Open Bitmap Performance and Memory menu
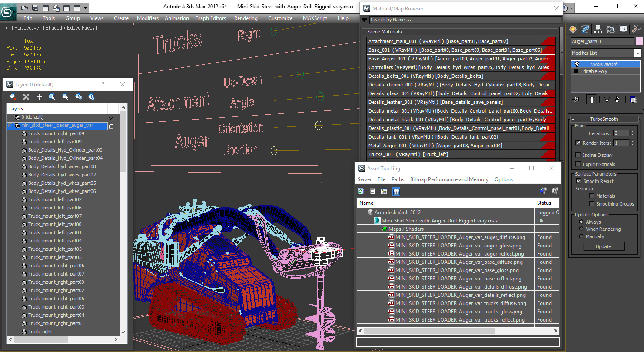This screenshot has height=352, width=644. pyautogui.click(x=449, y=179)
